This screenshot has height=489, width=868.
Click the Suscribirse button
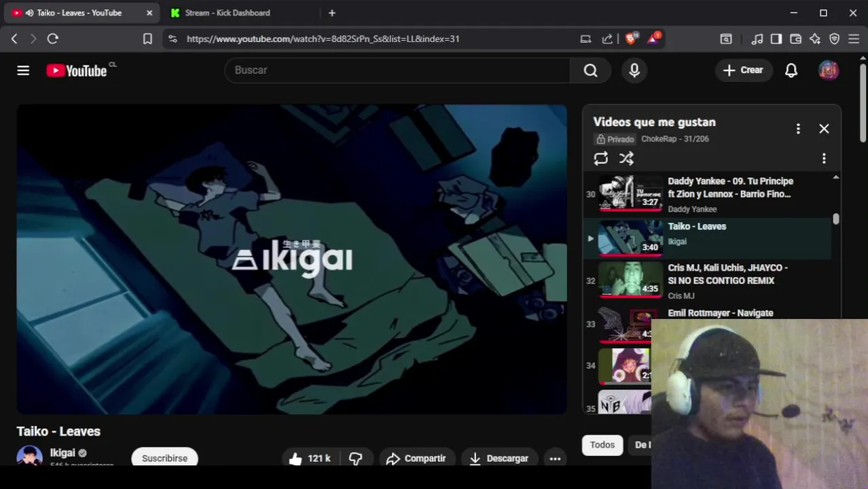(x=164, y=458)
